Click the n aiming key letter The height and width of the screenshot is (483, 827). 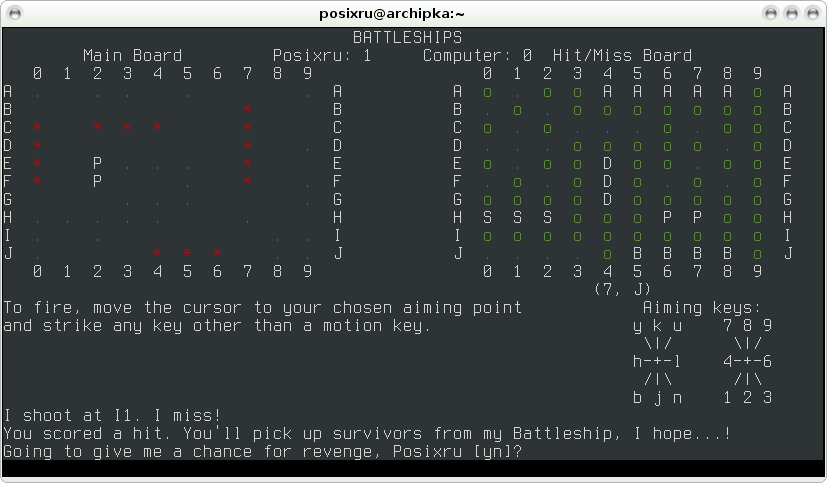pyautogui.click(x=677, y=398)
